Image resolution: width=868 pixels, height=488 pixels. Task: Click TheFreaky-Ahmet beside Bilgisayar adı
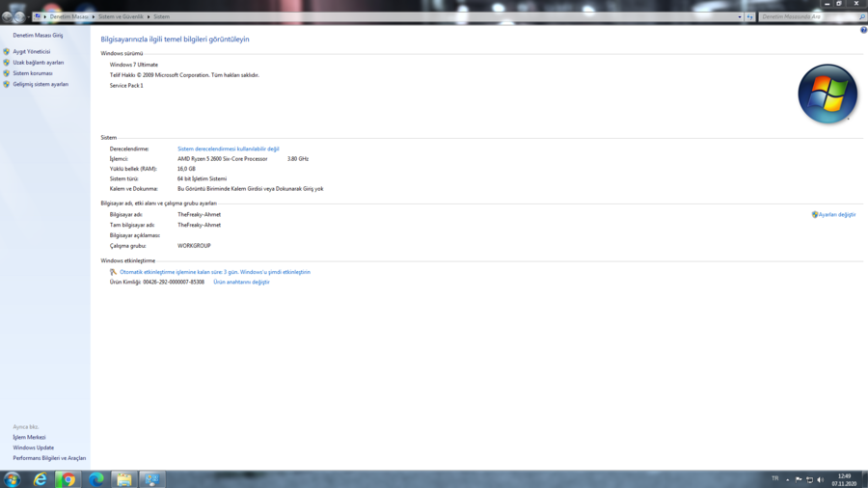tap(199, 215)
